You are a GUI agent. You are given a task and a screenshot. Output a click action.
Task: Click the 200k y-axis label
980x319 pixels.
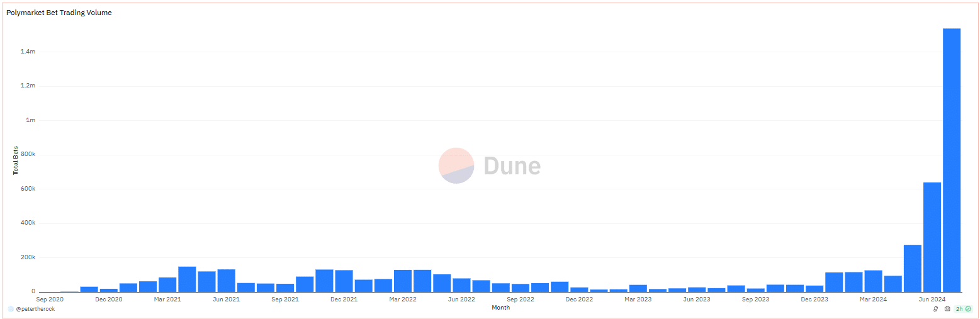pyautogui.click(x=28, y=257)
